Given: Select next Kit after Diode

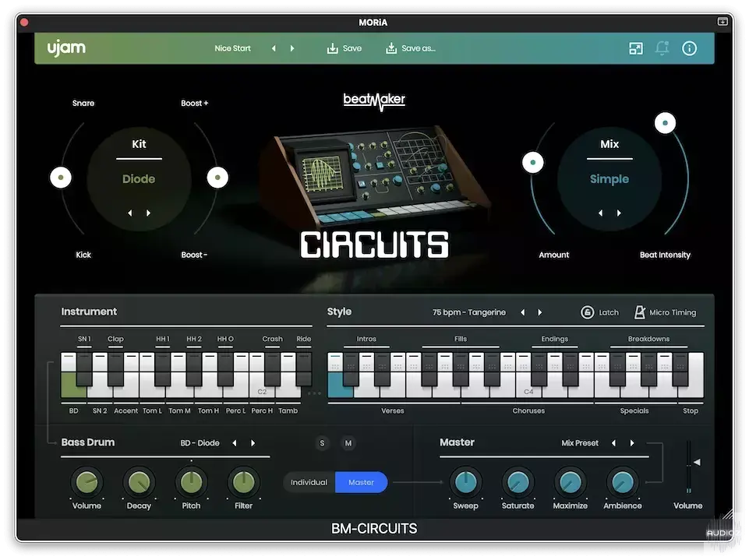Looking at the screenshot, I should pos(149,213).
